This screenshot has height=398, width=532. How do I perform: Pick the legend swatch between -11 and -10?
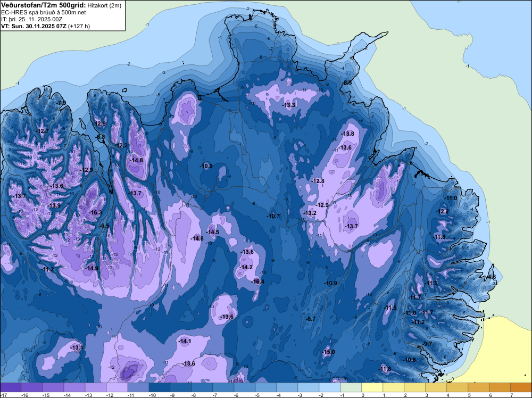tap(138, 387)
